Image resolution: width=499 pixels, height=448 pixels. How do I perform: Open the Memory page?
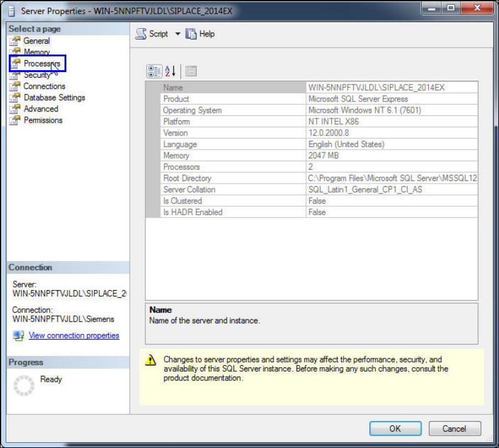click(x=36, y=52)
